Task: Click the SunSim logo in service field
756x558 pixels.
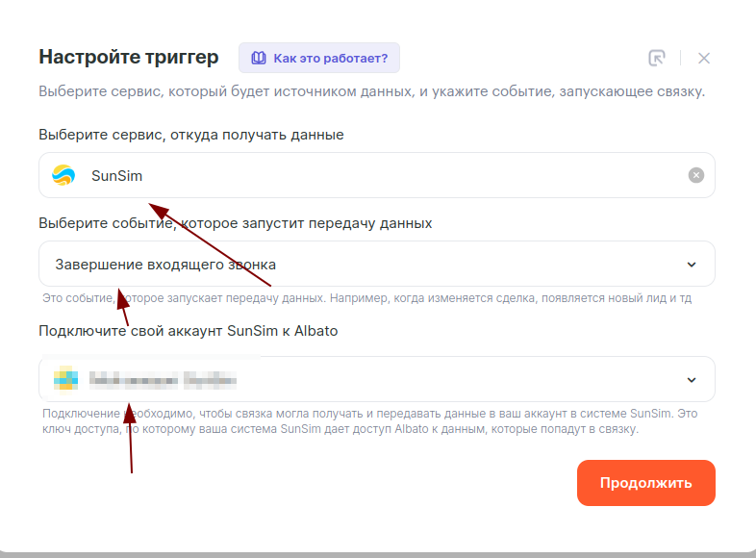Action: pyautogui.click(x=63, y=175)
